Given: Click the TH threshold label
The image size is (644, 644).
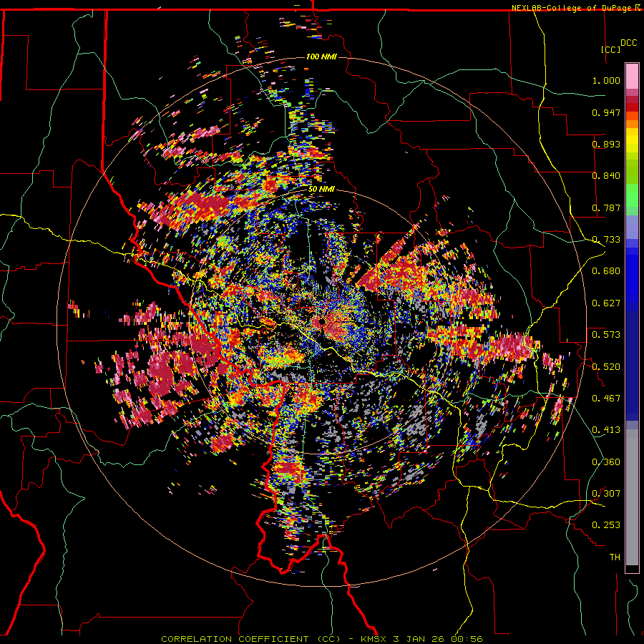Looking at the screenshot, I should click(x=615, y=557).
